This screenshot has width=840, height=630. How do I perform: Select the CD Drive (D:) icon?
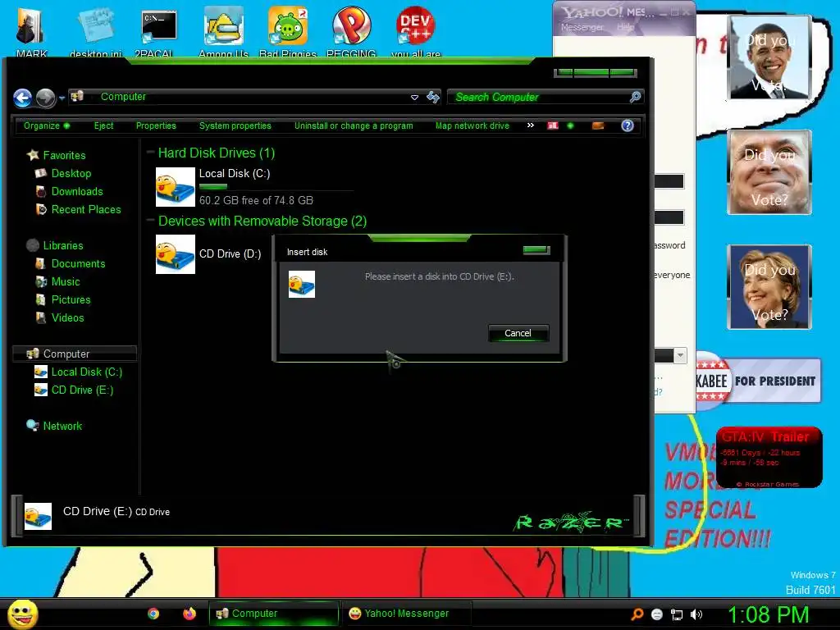[x=176, y=254]
